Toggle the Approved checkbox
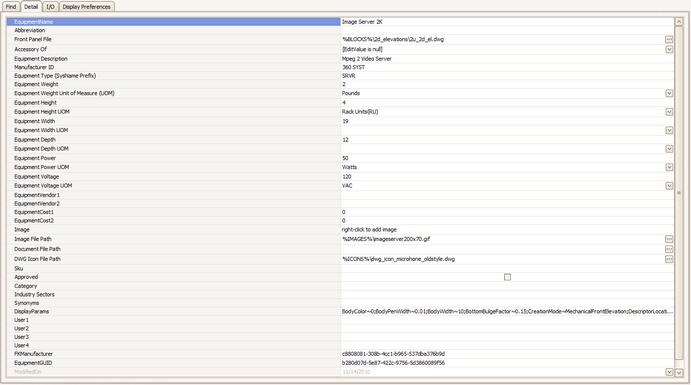Screen dimensions: 691x385 (x=507, y=277)
